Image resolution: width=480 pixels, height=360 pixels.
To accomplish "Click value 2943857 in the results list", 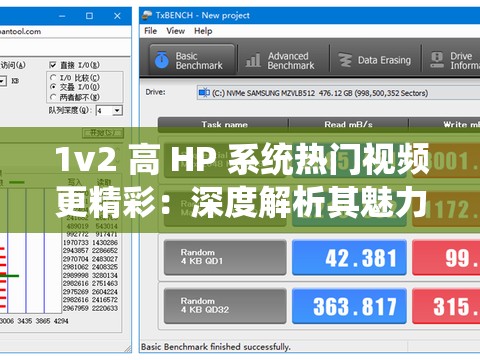I will coord(76,250).
